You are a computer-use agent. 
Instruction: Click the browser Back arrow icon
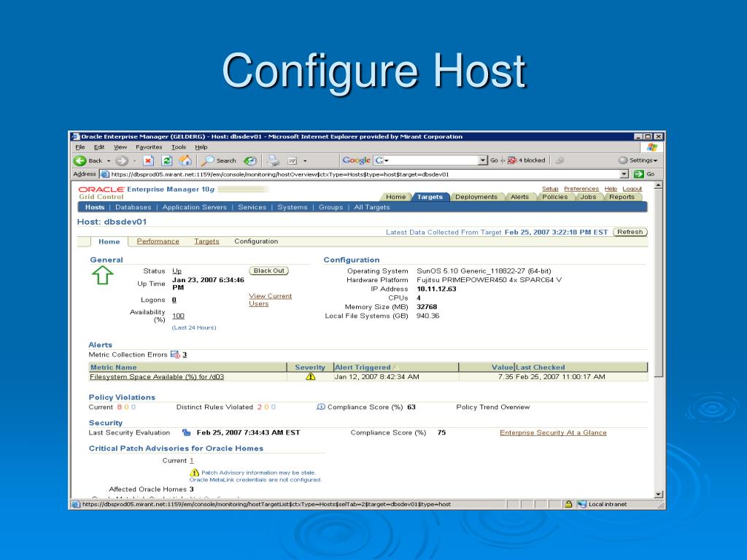[x=80, y=161]
